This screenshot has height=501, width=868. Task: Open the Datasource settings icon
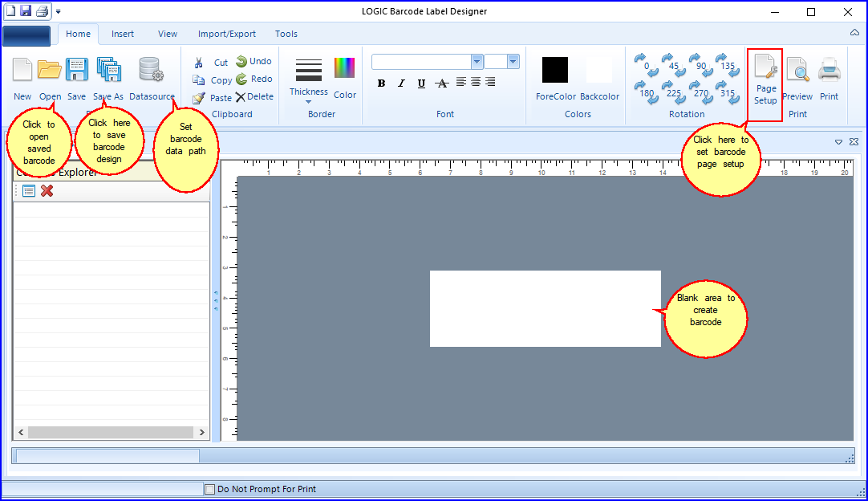tap(151, 70)
